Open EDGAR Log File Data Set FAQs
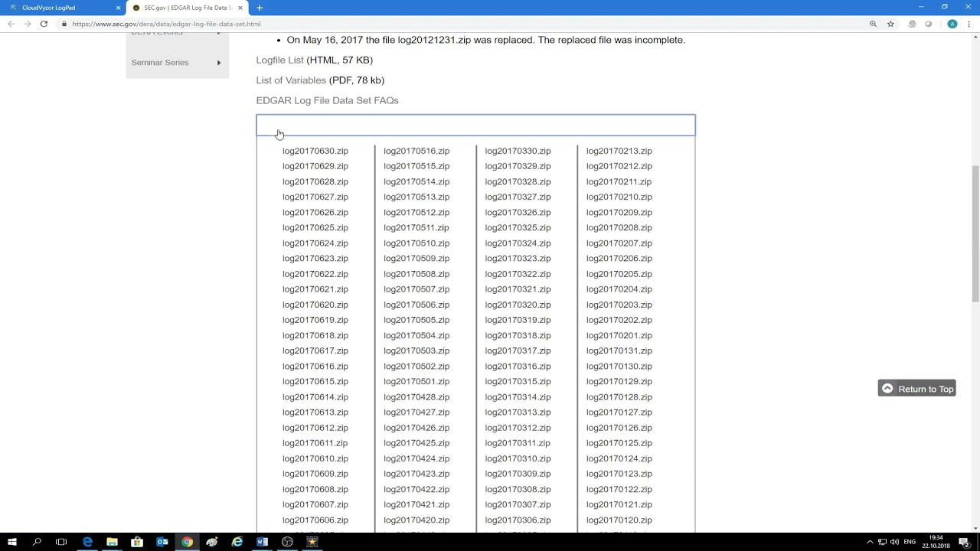980x551 pixels. click(x=327, y=100)
